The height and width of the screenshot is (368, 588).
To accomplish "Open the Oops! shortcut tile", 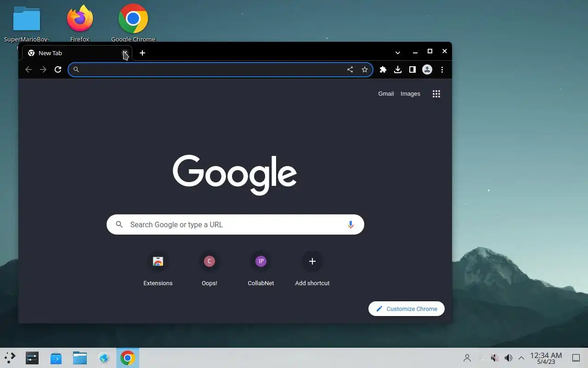I will pos(209,269).
